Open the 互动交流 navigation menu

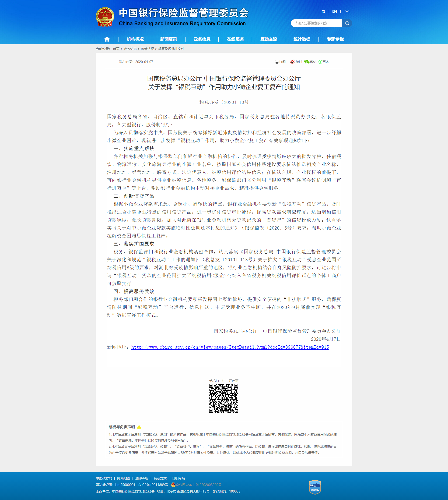269,39
